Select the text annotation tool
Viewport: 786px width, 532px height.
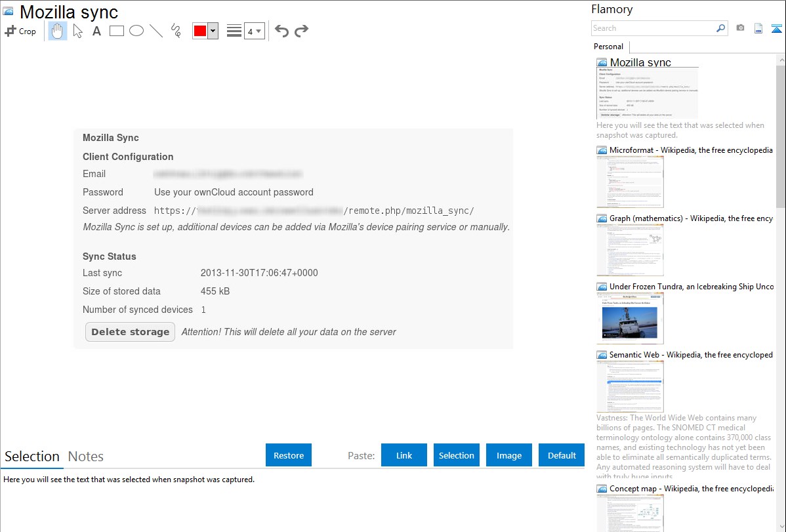(x=96, y=31)
